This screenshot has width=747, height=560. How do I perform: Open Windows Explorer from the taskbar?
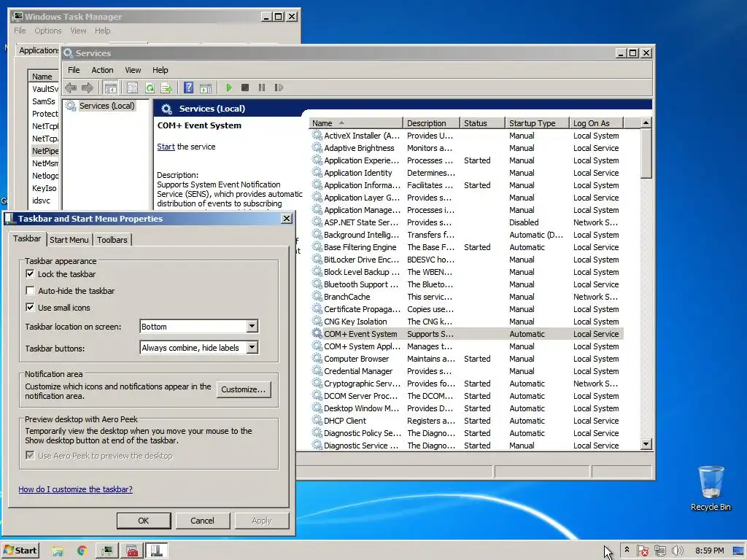click(x=58, y=551)
